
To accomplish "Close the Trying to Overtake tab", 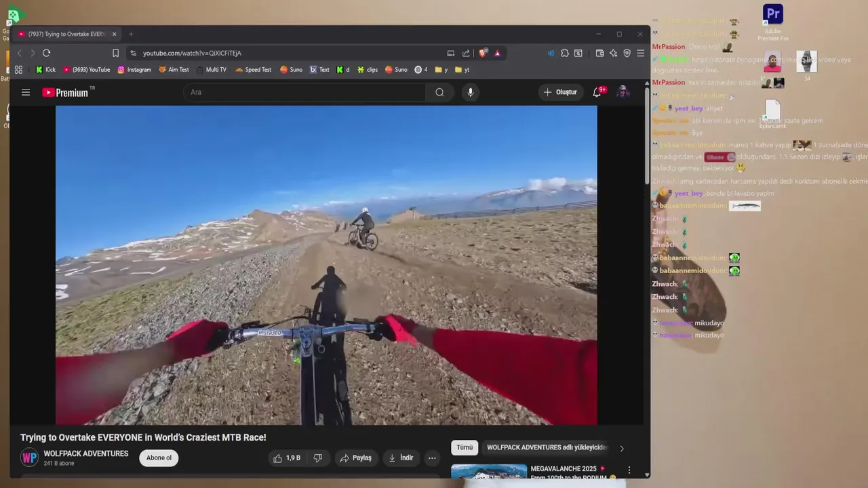I will pyautogui.click(x=114, y=34).
